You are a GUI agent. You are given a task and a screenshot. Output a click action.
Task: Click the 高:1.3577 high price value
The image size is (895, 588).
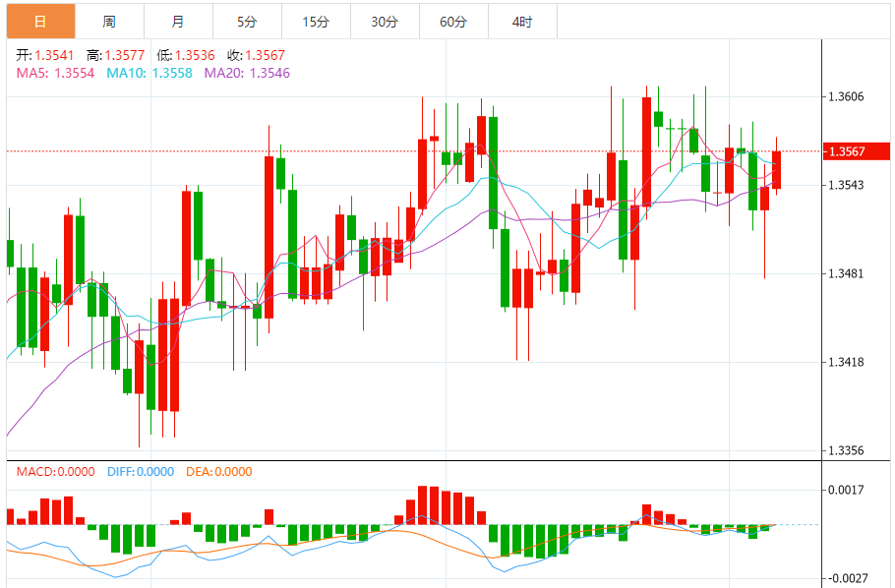click(x=115, y=55)
